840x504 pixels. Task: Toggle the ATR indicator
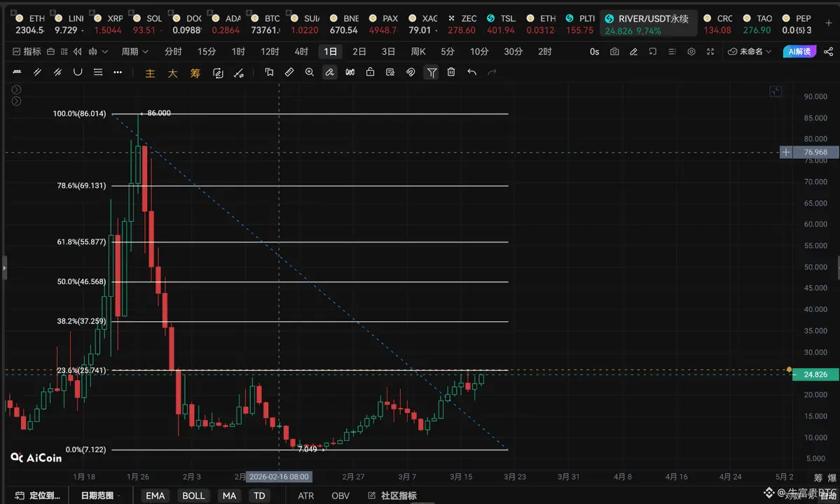(306, 496)
